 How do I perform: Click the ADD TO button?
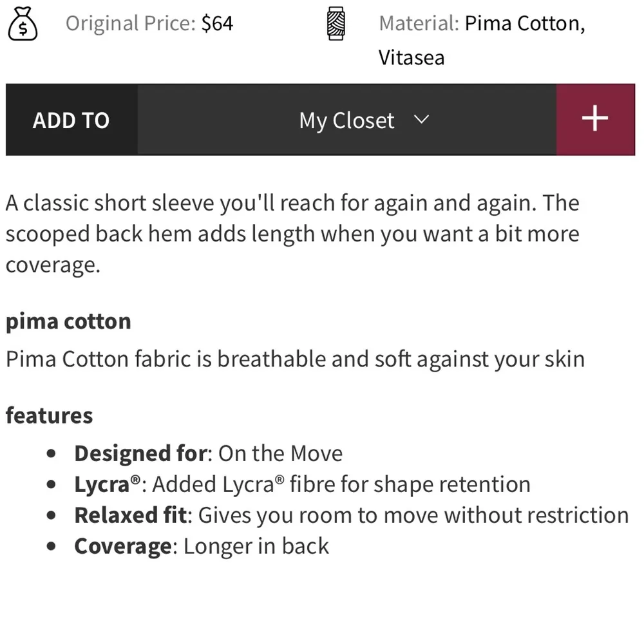tap(71, 120)
